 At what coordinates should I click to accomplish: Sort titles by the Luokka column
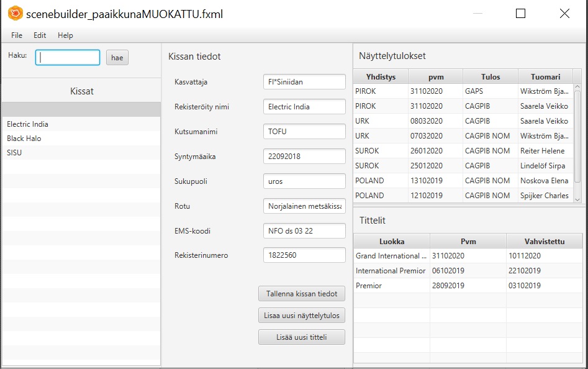391,240
